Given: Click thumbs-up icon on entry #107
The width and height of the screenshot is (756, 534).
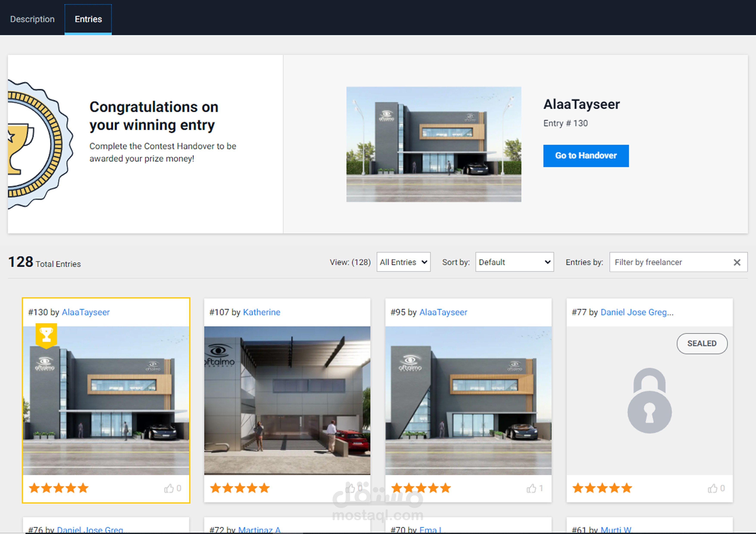Looking at the screenshot, I should pos(350,488).
